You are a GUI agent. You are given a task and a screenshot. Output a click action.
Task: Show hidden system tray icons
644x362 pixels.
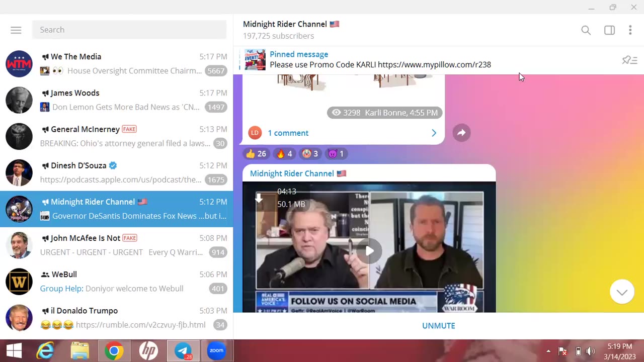[x=548, y=351]
